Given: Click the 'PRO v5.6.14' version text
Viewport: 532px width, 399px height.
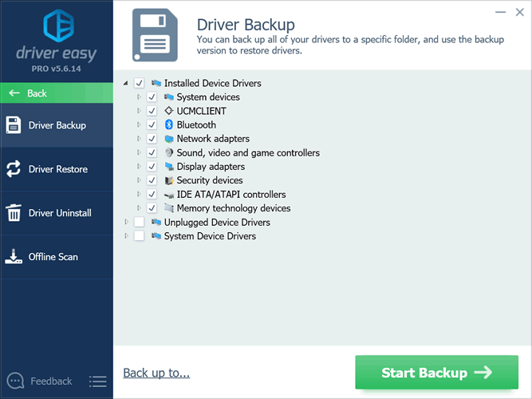Looking at the screenshot, I should click(57, 69).
